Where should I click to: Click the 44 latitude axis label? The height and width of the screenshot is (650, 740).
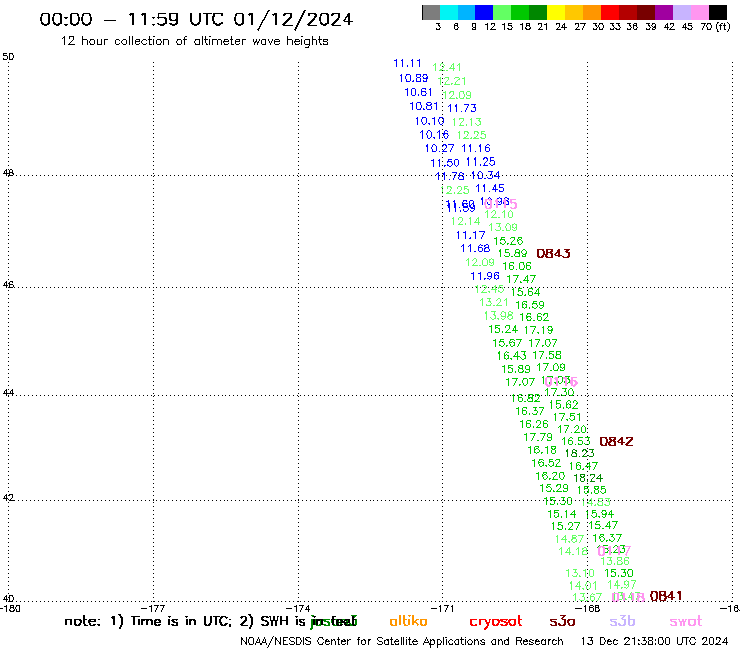(8, 393)
